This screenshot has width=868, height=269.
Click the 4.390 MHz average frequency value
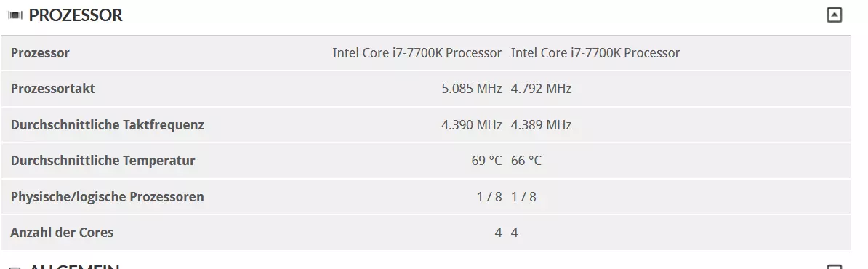point(472,124)
